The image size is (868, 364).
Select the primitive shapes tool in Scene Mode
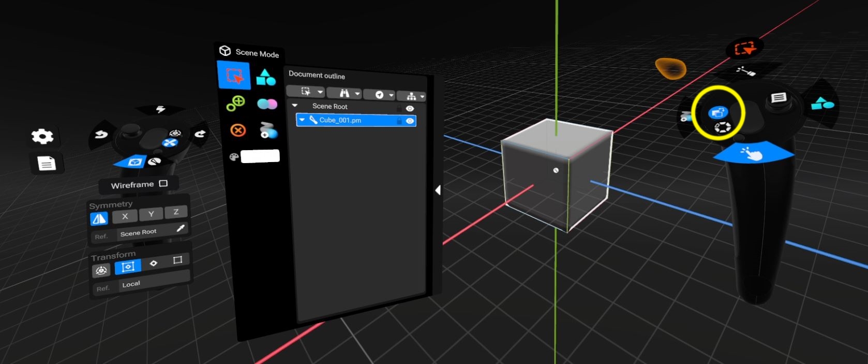click(x=266, y=77)
